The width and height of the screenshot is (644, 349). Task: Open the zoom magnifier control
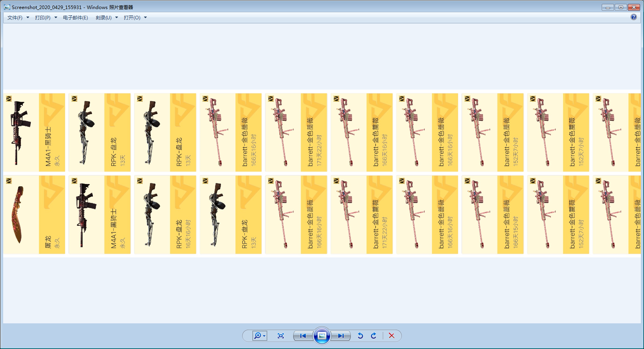[260, 336]
